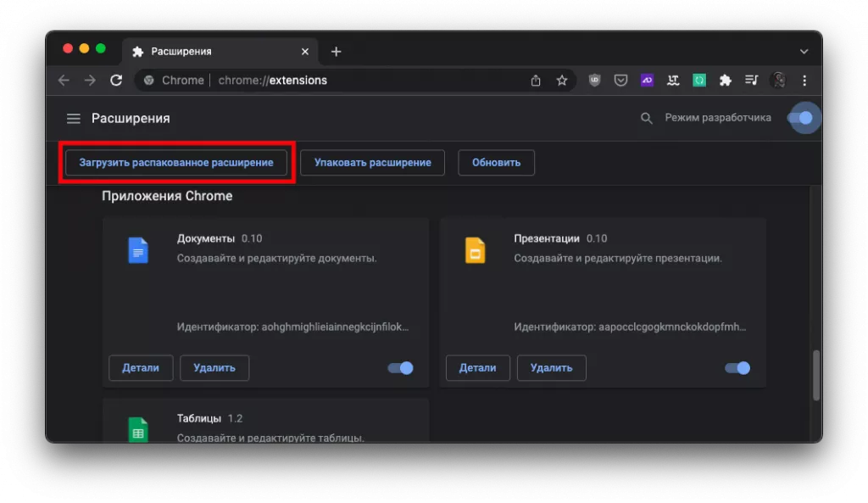
Task: Click the share page icon in address bar
Action: (x=536, y=81)
